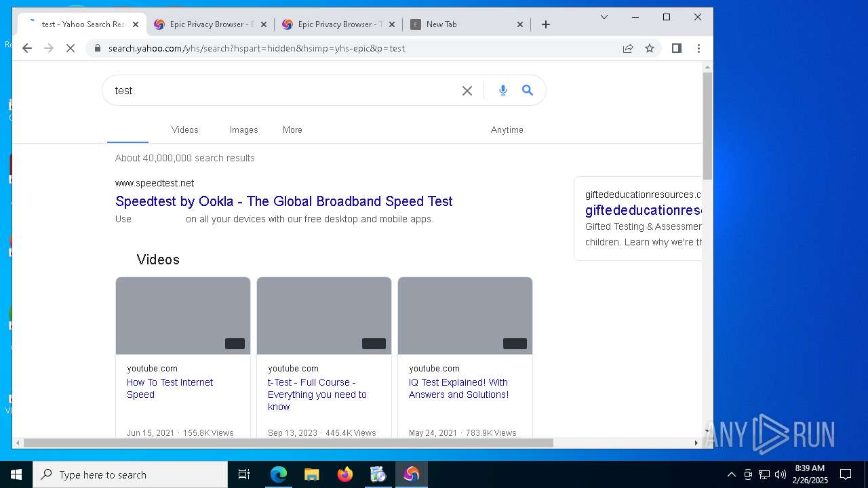The image size is (868, 488).
Task: Open the browser three-dot menu
Action: point(698,48)
